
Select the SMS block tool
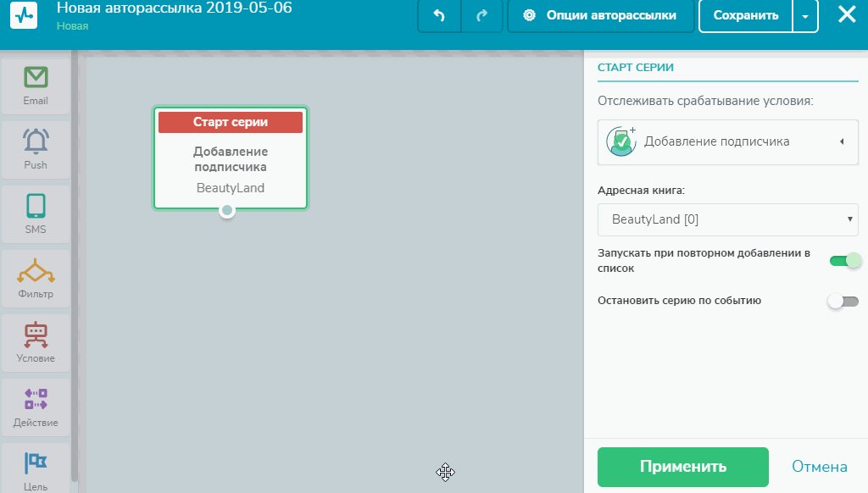pos(36,213)
